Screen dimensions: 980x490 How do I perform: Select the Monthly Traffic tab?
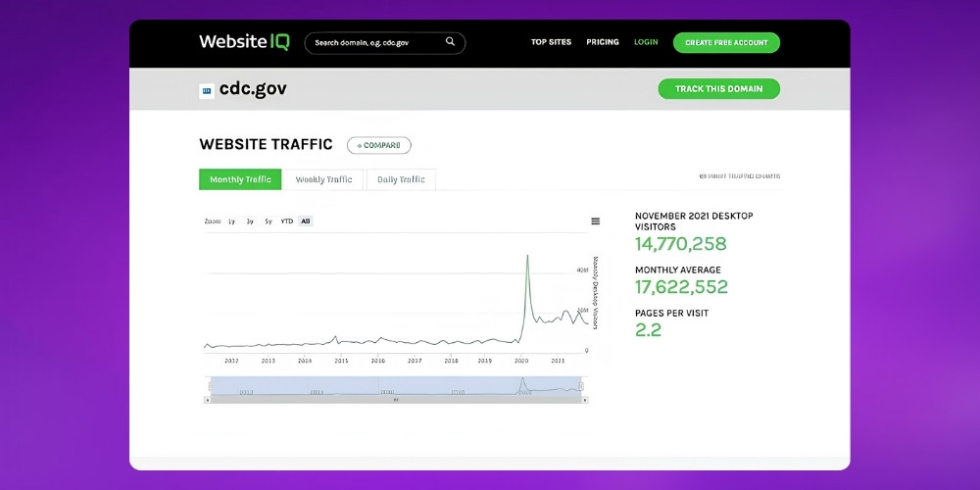click(x=240, y=179)
